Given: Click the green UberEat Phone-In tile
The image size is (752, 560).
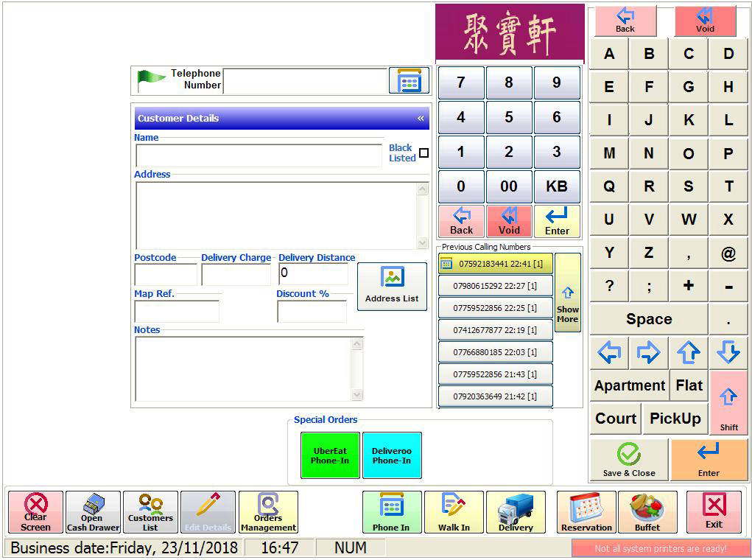Looking at the screenshot, I should click(330, 455).
